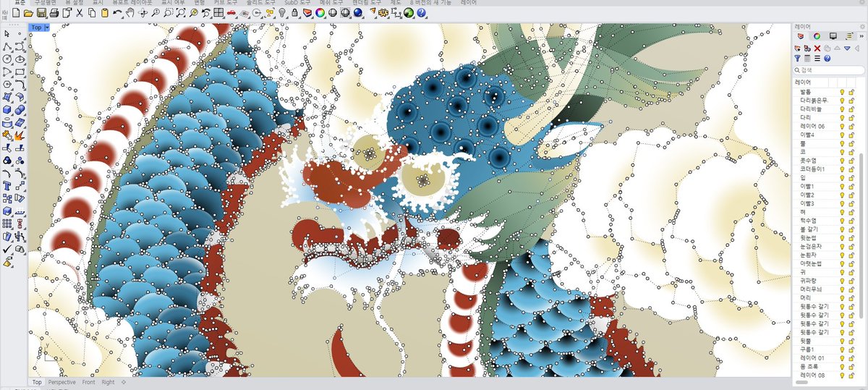This screenshot has width=868, height=390.
Task: Click the Top viewport tab at bottom
Action: click(x=36, y=382)
